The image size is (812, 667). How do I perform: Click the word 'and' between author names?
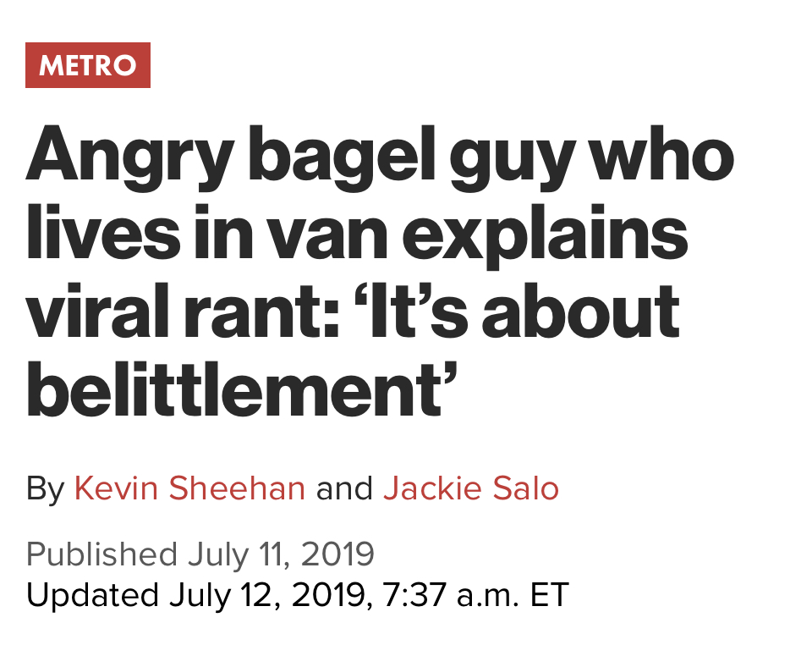(x=344, y=488)
